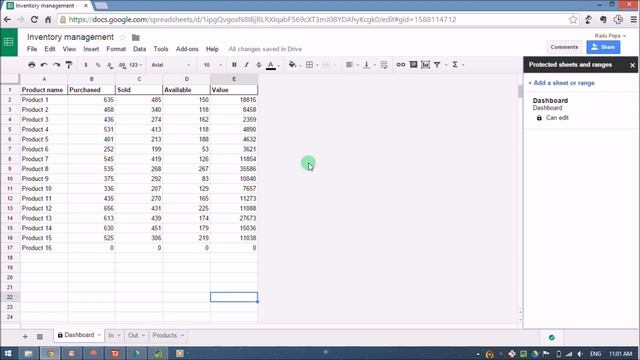Click the Print icon in the toolbar
This screenshot has height=360, width=640.
point(31,64)
